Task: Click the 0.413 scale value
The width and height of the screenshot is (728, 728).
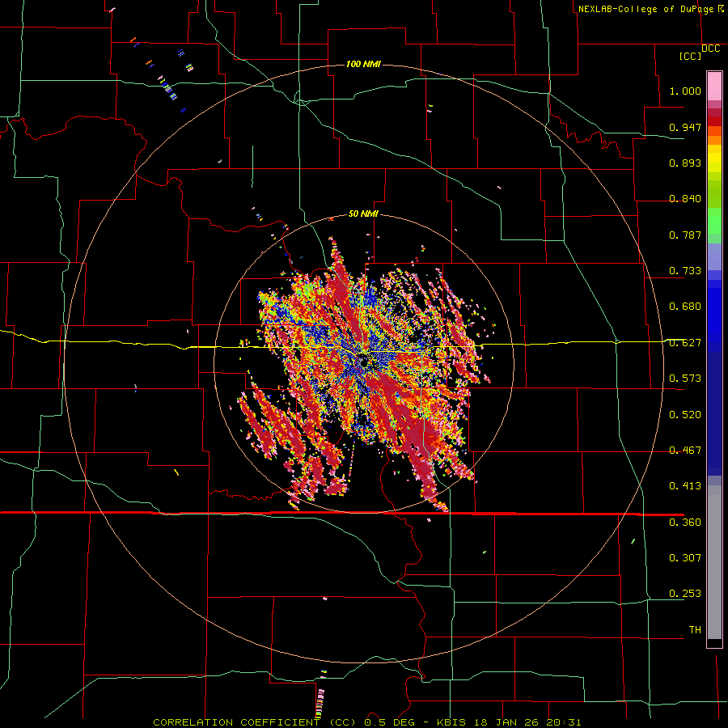Action: [685, 486]
